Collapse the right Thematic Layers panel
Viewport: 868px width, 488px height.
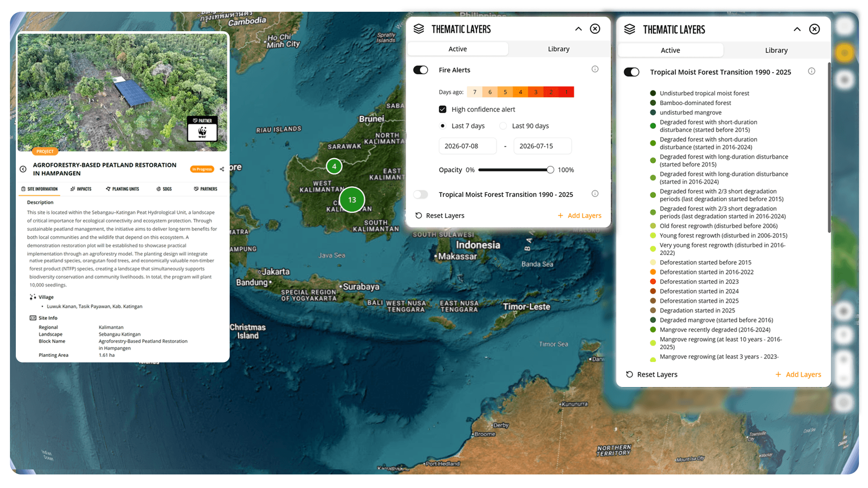797,29
